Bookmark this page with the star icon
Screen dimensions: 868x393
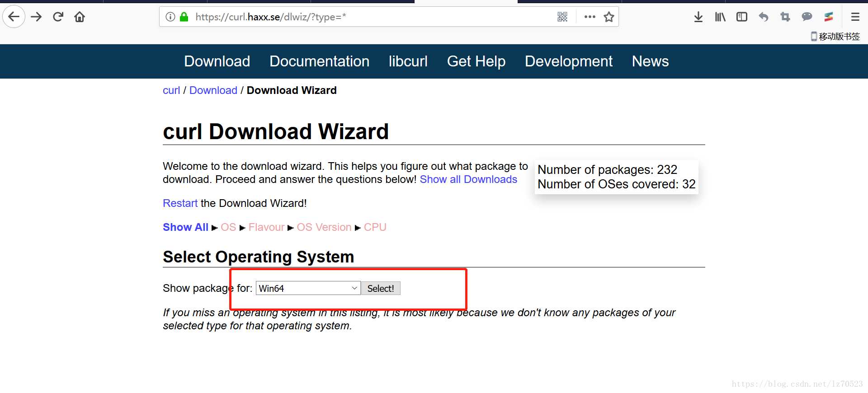click(x=609, y=17)
